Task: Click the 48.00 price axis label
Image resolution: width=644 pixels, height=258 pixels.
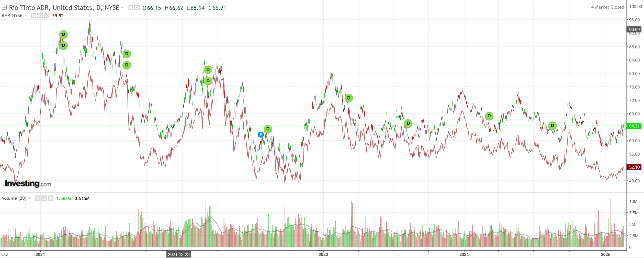Action: pos(635,181)
